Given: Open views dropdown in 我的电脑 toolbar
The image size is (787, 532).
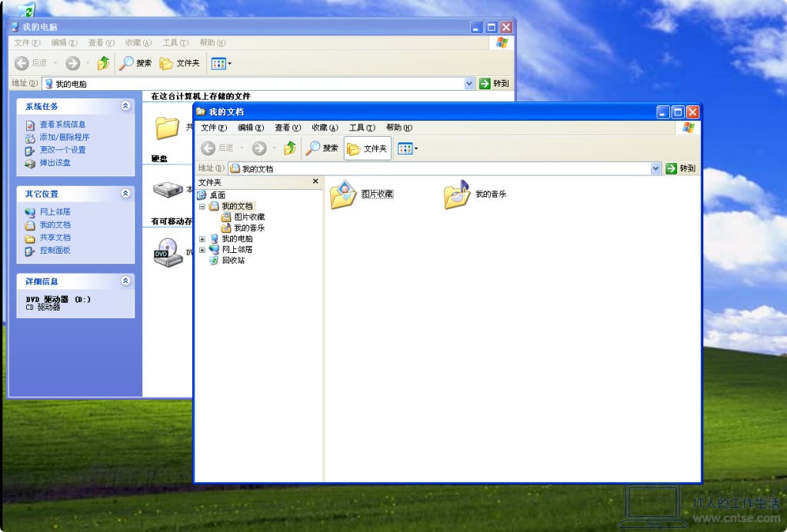Looking at the screenshot, I should pyautogui.click(x=221, y=63).
